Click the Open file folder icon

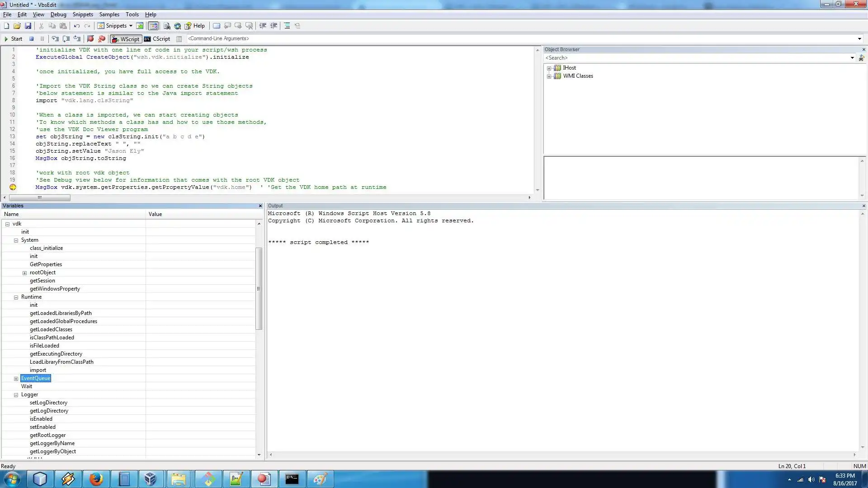tap(17, 26)
